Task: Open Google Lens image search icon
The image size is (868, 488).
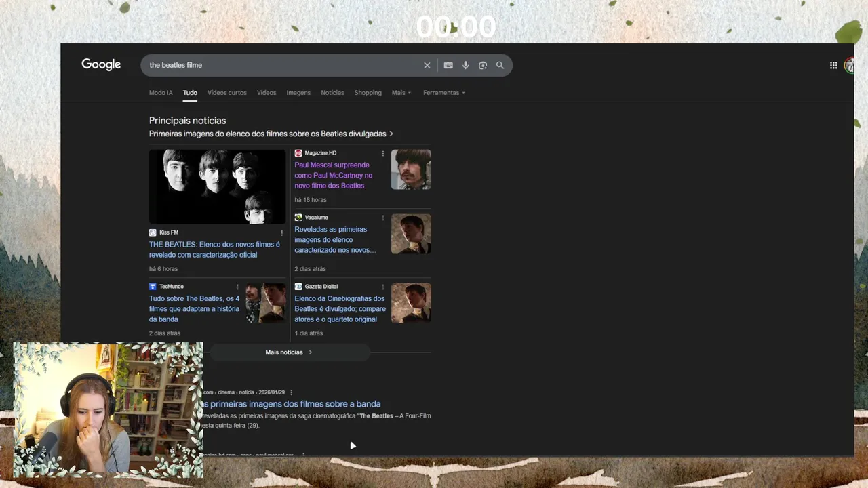Action: coord(483,65)
